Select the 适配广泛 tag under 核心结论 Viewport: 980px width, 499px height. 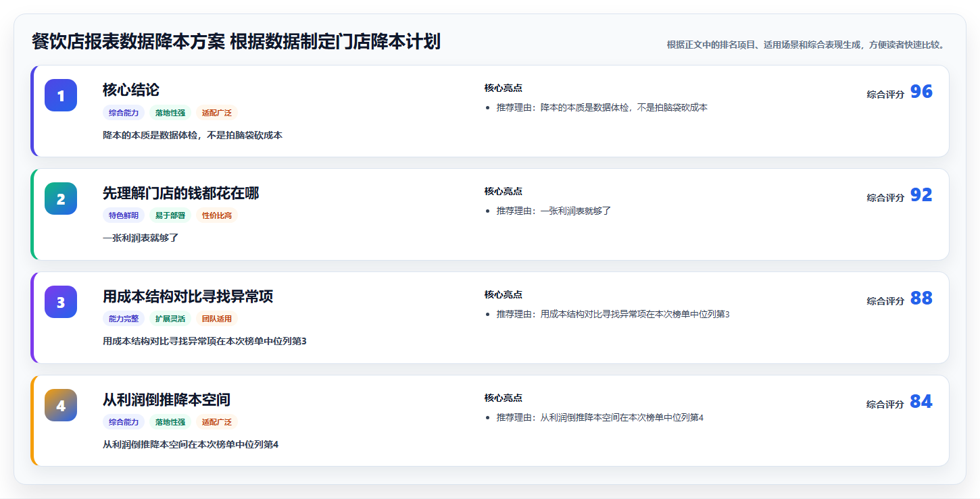click(x=217, y=113)
